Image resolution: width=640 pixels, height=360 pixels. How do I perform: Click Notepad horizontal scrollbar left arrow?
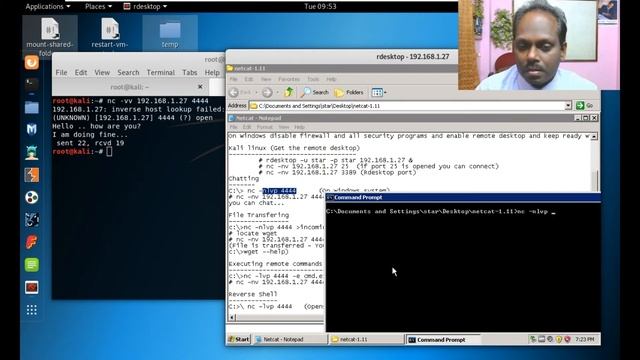click(x=232, y=317)
